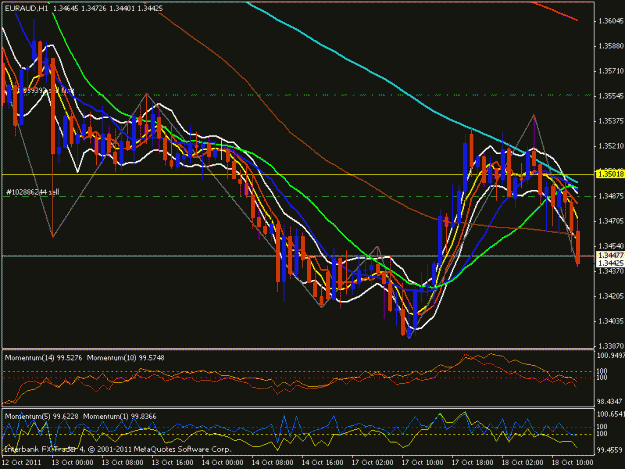Click the 1.34705 price axis label
Image resolution: width=625 pixels, height=469 pixels.
(611, 221)
